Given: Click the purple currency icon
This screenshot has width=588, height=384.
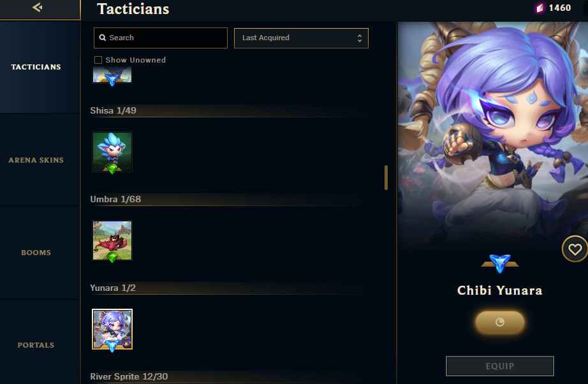Looking at the screenshot, I should (x=540, y=8).
